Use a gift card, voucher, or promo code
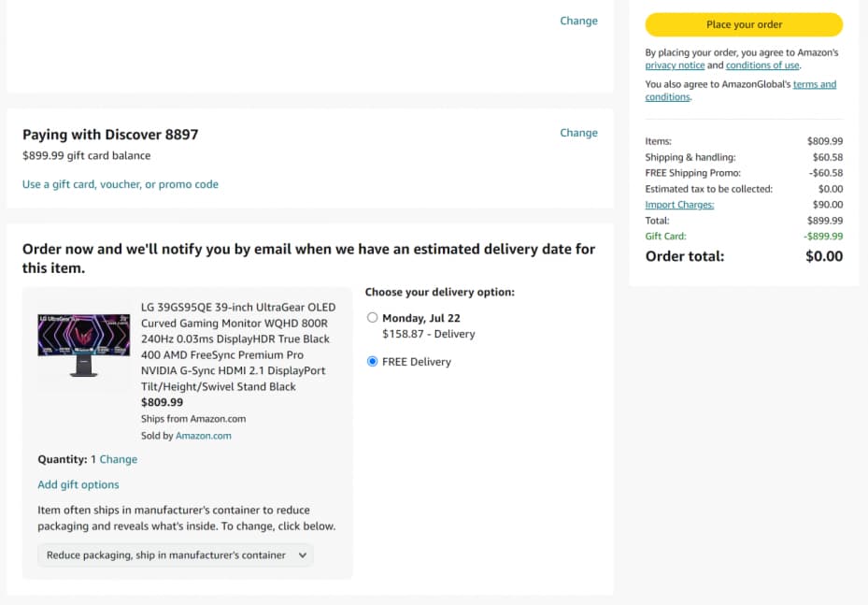Screen dimensions: 868x605 (x=121, y=184)
